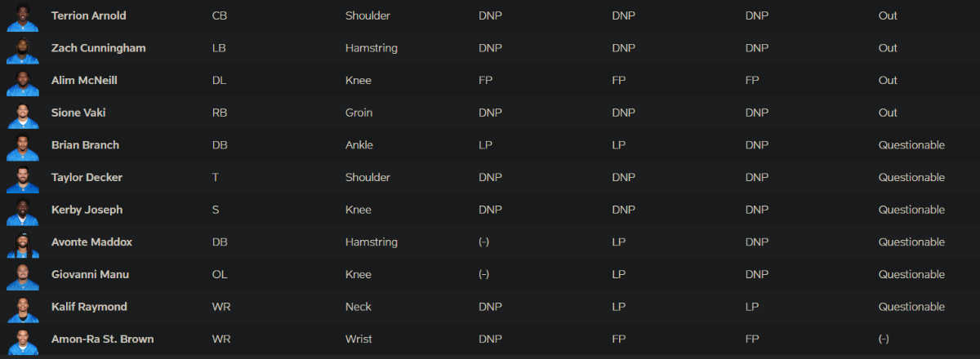The width and height of the screenshot is (980, 359).
Task: Click Avonte Maddox's player photo
Action: tap(22, 243)
